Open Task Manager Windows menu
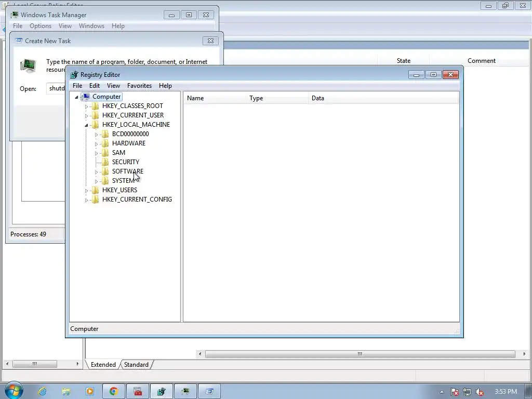The width and height of the screenshot is (532, 399). click(x=91, y=26)
